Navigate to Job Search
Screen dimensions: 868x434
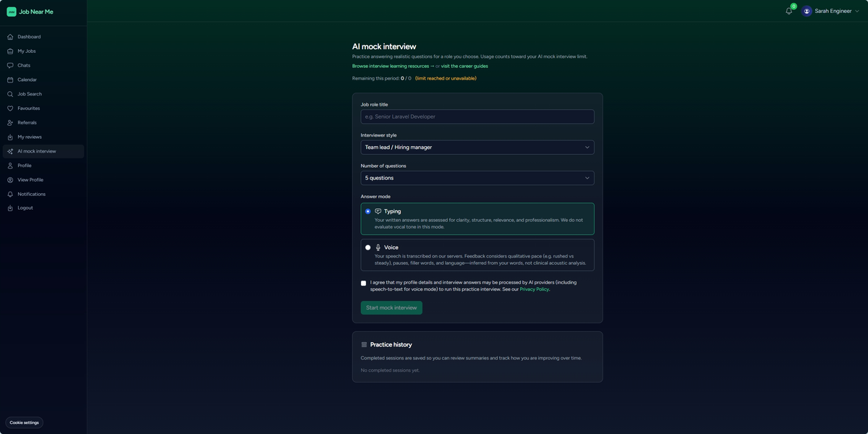click(x=43, y=94)
